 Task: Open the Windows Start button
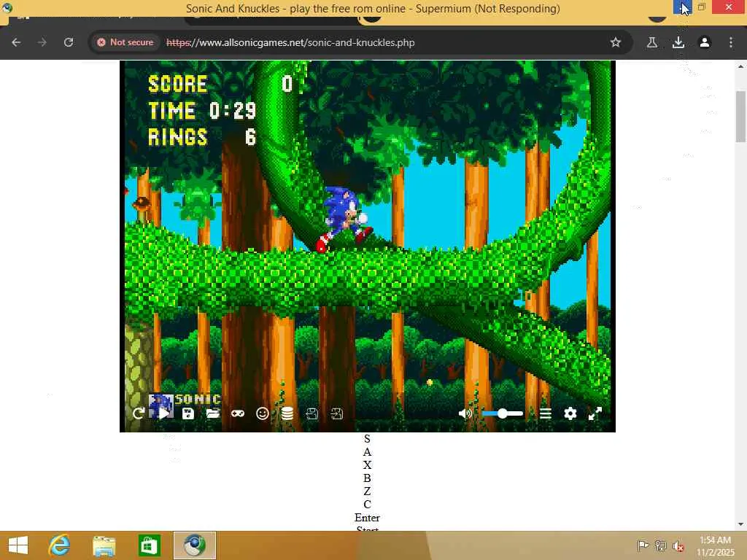pyautogui.click(x=18, y=545)
